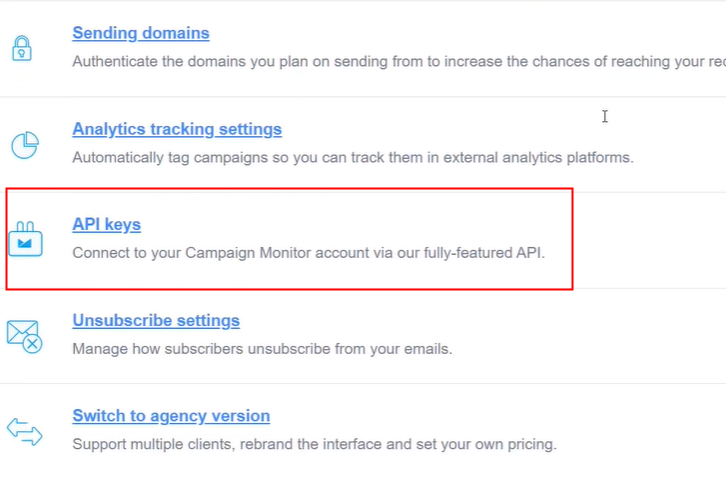This screenshot has width=726, height=480.
Task: Open the Sending domains link
Action: click(141, 33)
